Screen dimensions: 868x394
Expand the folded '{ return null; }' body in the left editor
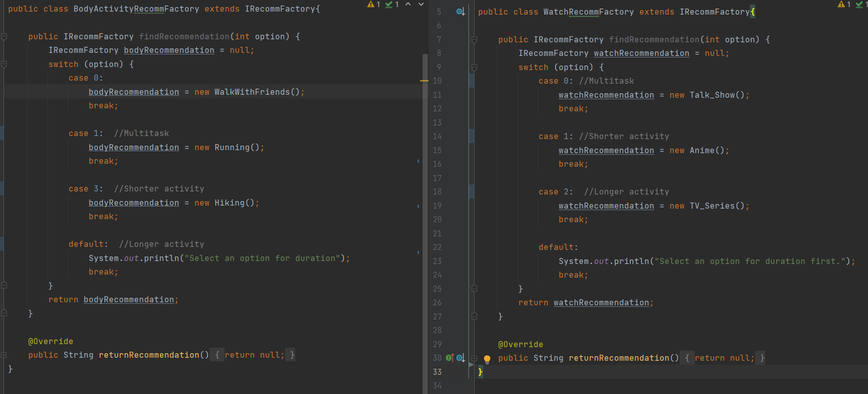(x=252, y=355)
